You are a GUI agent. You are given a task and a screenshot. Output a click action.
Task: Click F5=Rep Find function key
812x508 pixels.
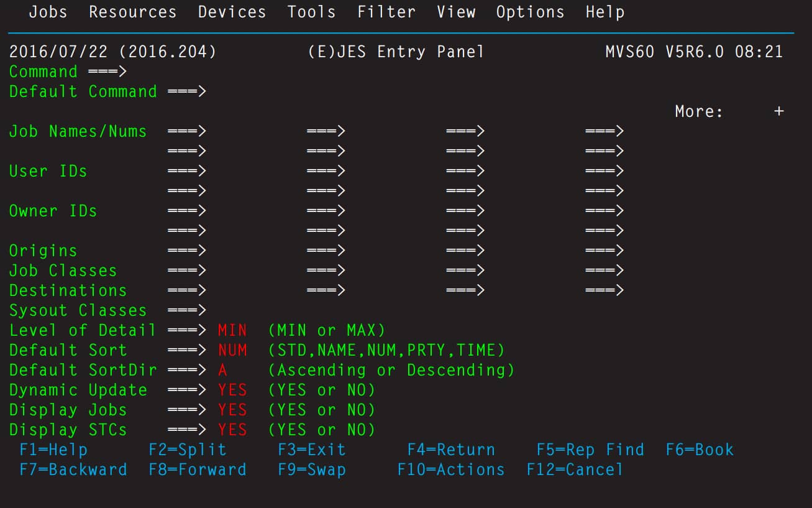pos(590,450)
